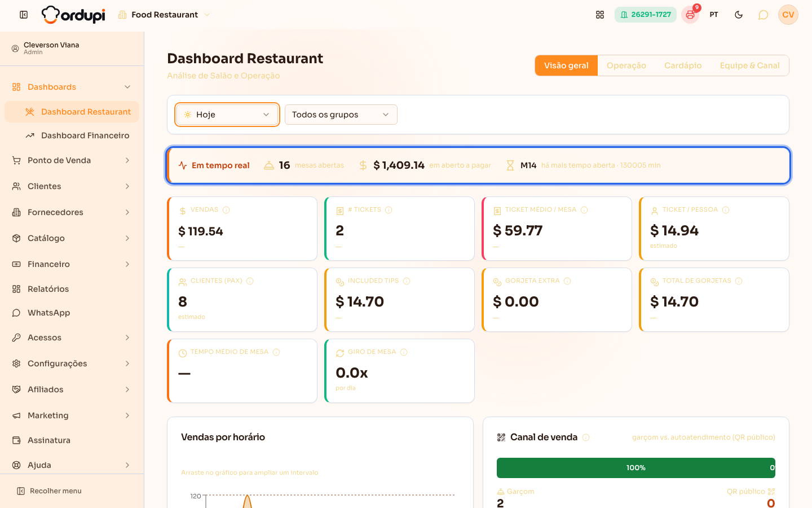Open the printer queue icon with badge
Viewport: 812px width, 508px height.
[690, 15]
